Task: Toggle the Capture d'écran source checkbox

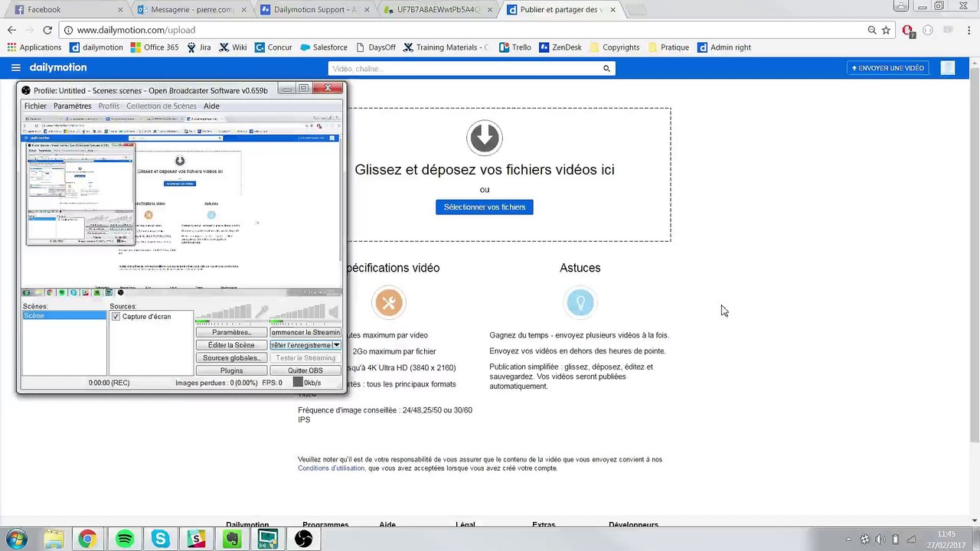Action: pyautogui.click(x=116, y=317)
